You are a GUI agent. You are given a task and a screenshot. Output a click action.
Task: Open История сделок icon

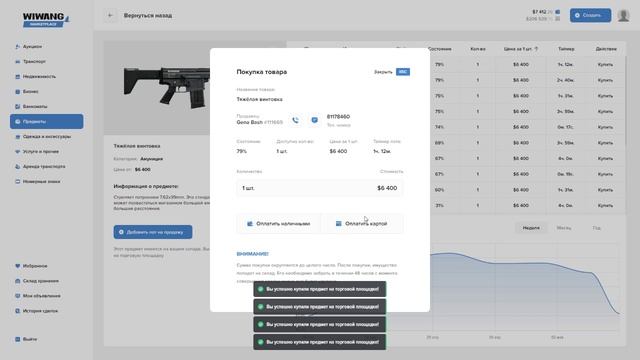pyautogui.click(x=18, y=311)
